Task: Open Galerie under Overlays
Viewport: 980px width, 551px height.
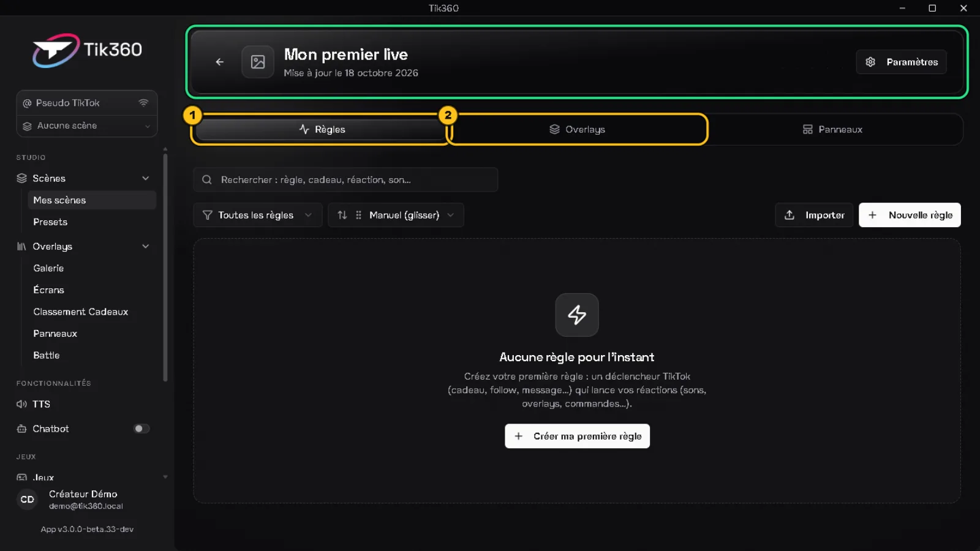Action: coord(92,268)
